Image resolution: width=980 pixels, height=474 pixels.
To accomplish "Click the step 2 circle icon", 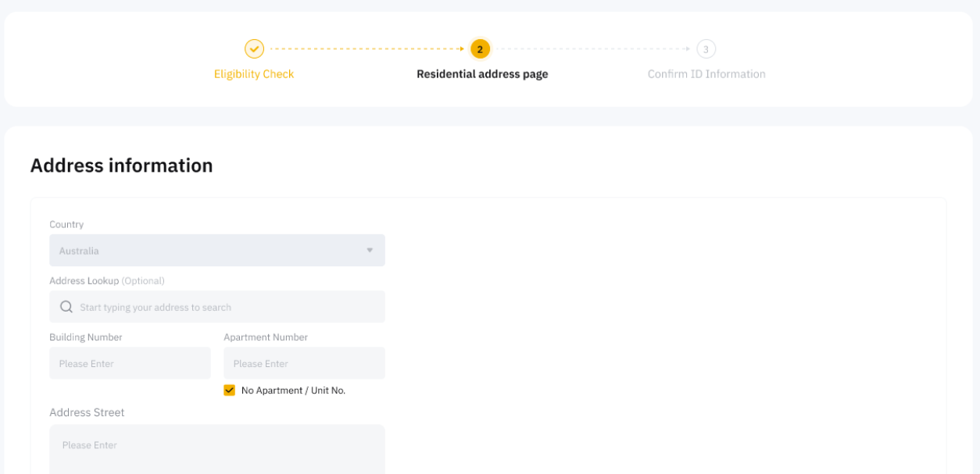I will coord(480,49).
